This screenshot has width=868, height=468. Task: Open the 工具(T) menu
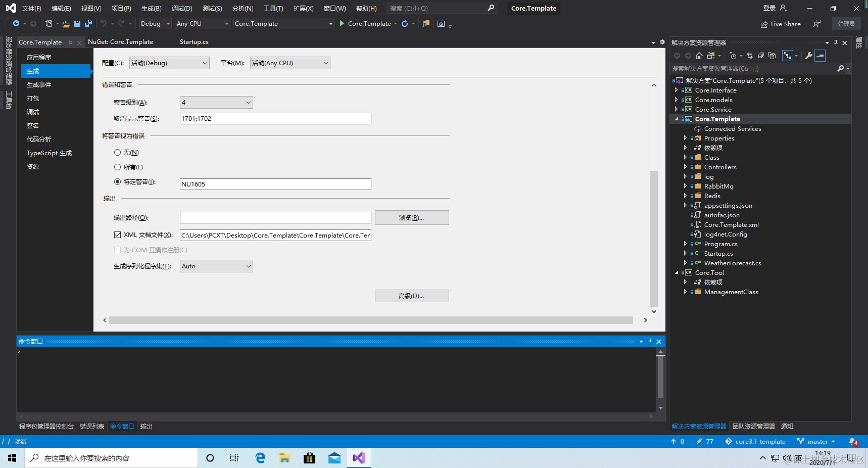[273, 8]
